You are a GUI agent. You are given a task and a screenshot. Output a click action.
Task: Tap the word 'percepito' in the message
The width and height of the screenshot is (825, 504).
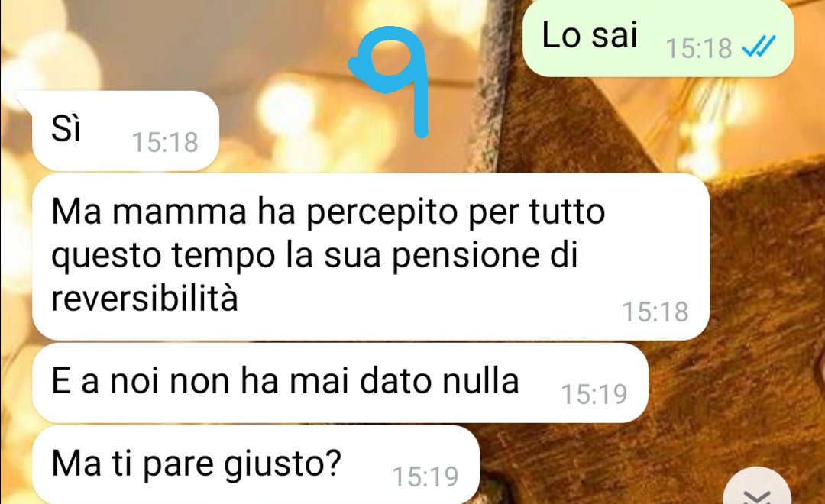pos(382,213)
